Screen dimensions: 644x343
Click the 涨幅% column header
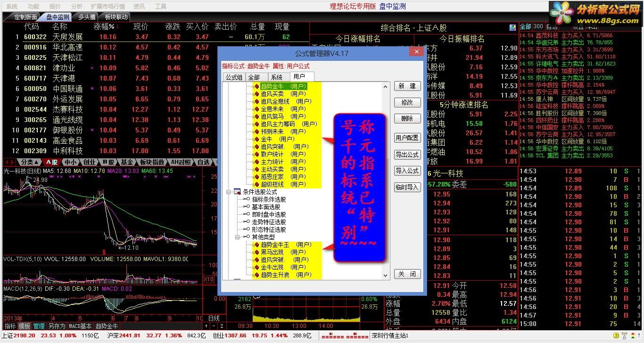[104, 27]
